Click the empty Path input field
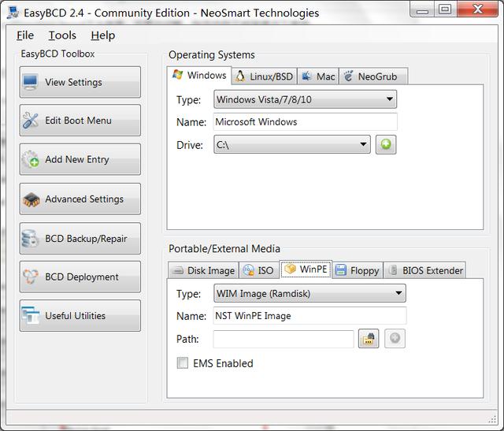The width and height of the screenshot is (504, 431). [283, 339]
